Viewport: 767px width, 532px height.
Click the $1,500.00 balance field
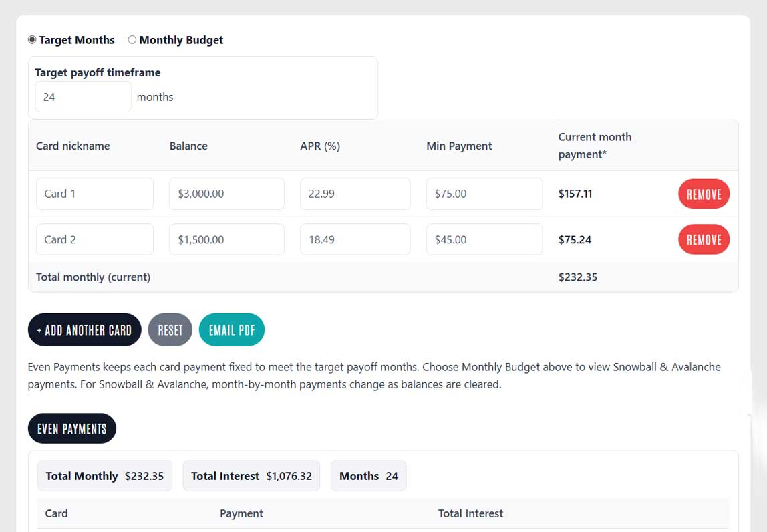pyautogui.click(x=224, y=239)
